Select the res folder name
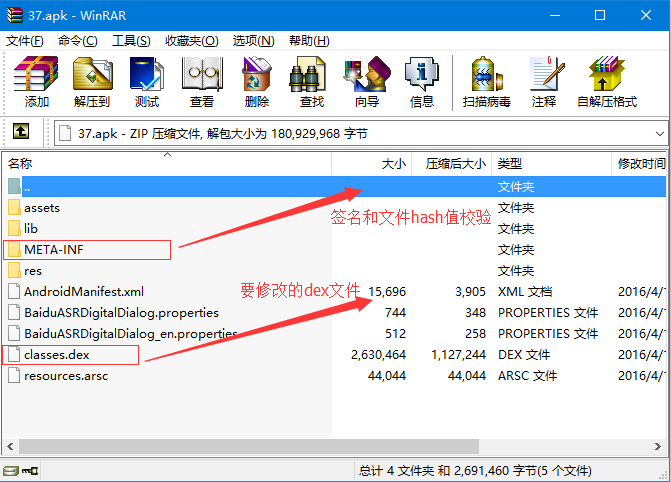This screenshot has width=671, height=482. (33, 271)
